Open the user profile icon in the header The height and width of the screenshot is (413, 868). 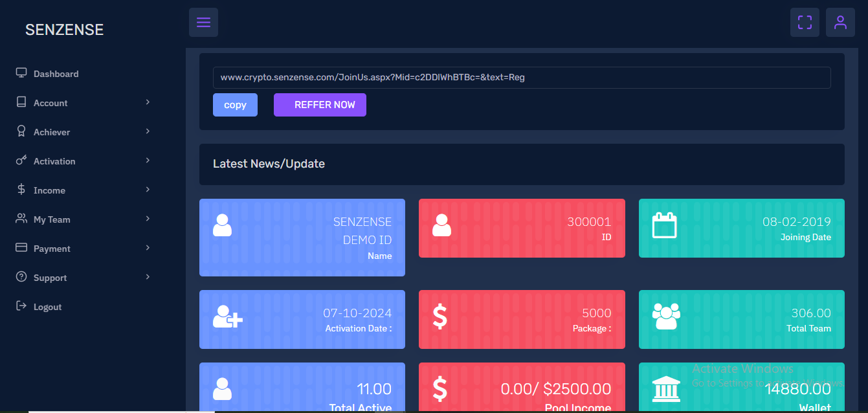pos(840,22)
